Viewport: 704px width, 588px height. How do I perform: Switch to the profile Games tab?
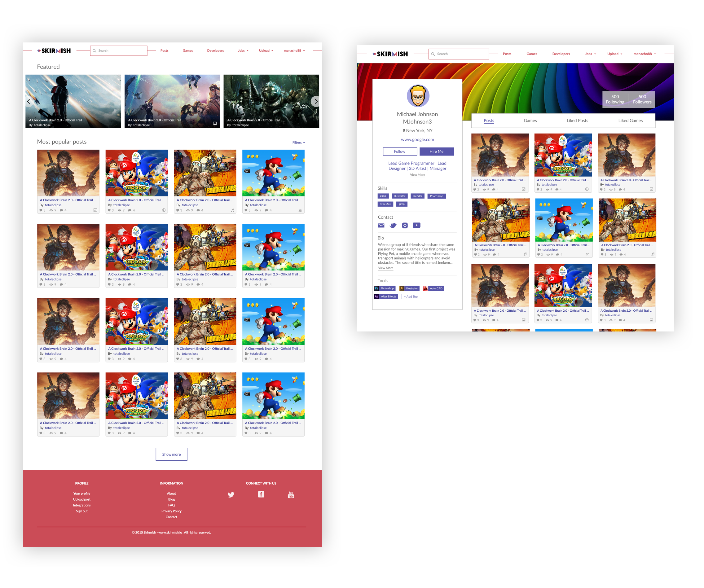point(530,120)
